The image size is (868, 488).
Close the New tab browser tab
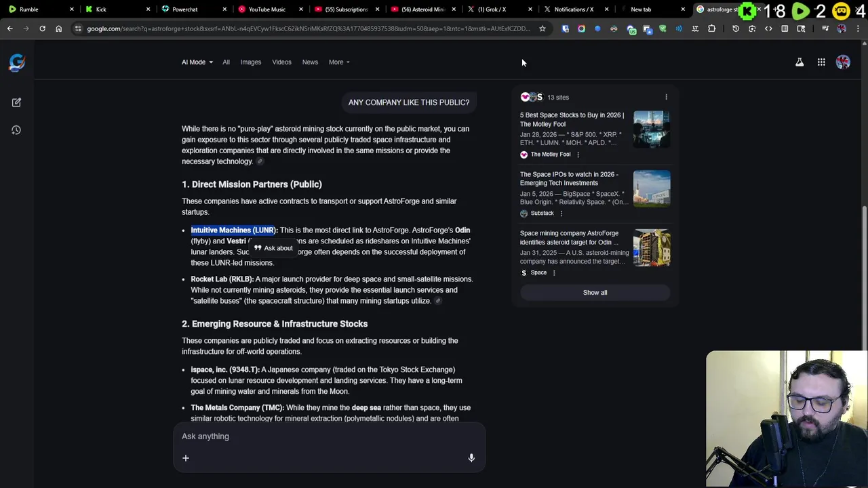[x=683, y=9]
